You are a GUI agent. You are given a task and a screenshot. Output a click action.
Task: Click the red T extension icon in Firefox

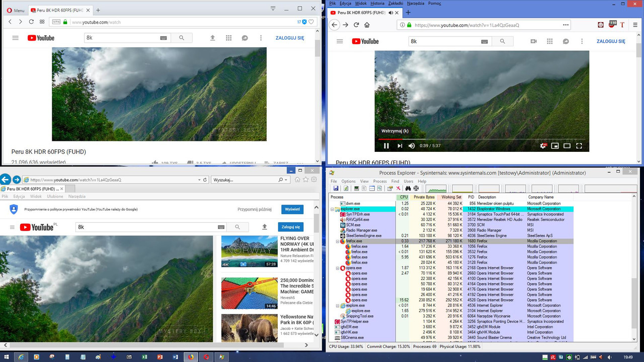point(622,25)
